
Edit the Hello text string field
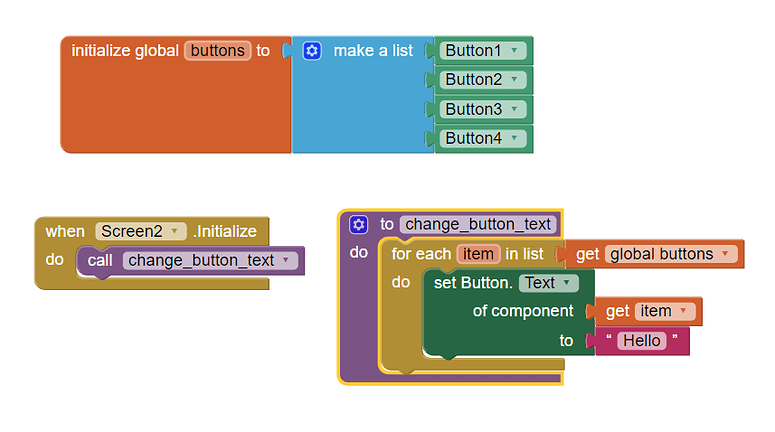[x=641, y=341]
